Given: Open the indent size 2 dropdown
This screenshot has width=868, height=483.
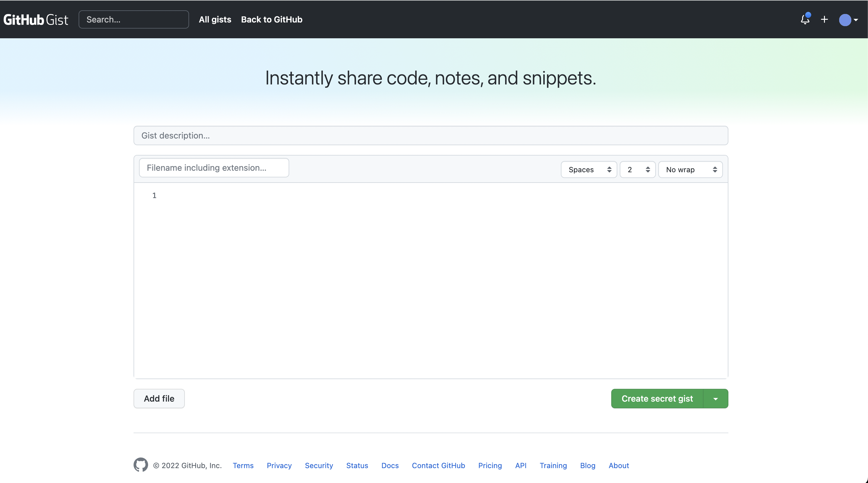Looking at the screenshot, I should coord(638,170).
